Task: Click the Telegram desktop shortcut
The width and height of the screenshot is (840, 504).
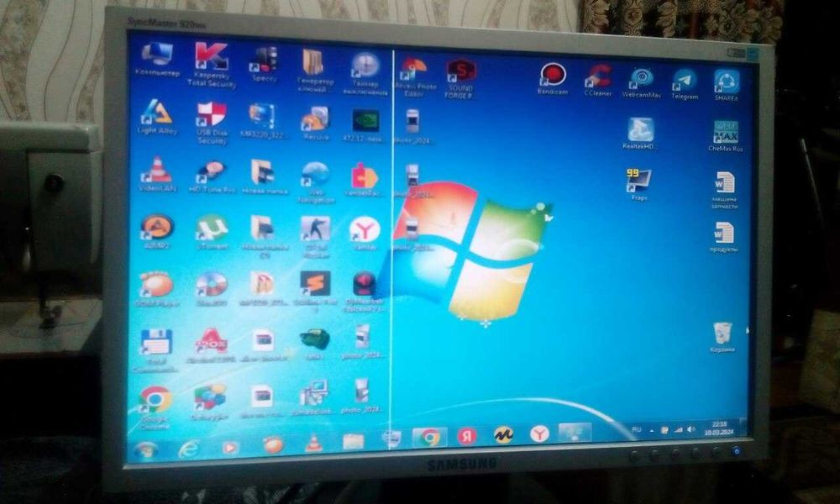Action: pyautogui.click(x=685, y=84)
